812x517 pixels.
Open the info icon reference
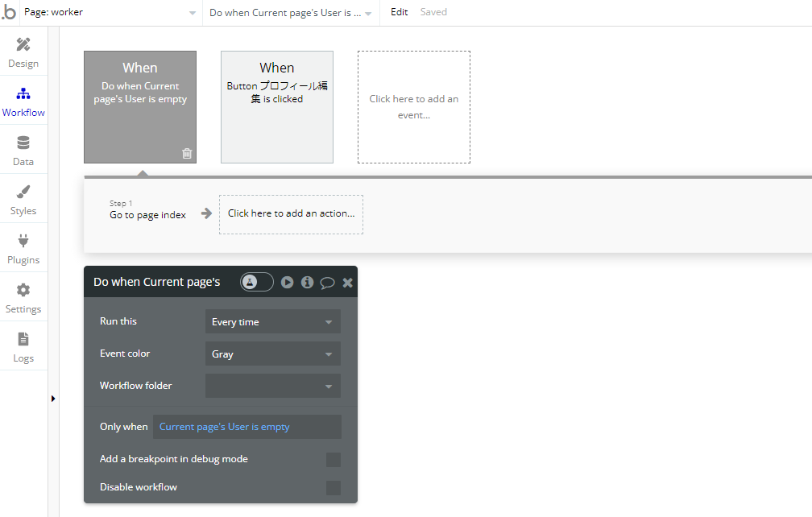click(307, 282)
